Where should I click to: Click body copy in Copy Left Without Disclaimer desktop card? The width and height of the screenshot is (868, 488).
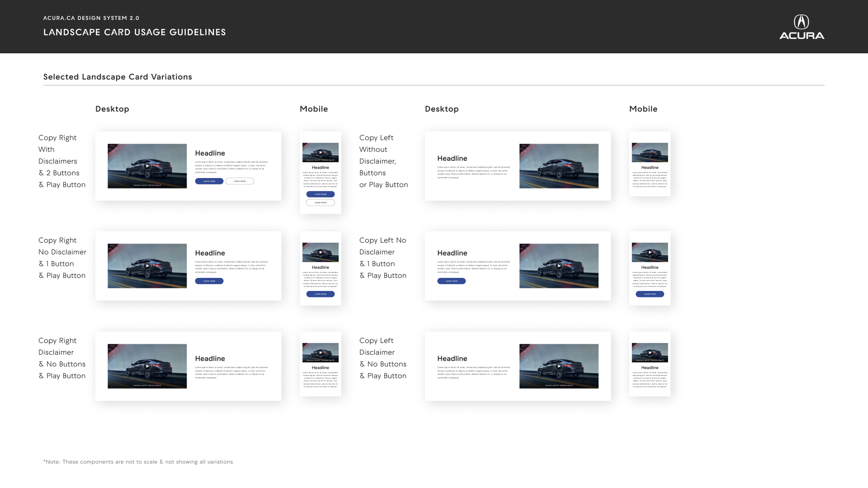[473, 172]
